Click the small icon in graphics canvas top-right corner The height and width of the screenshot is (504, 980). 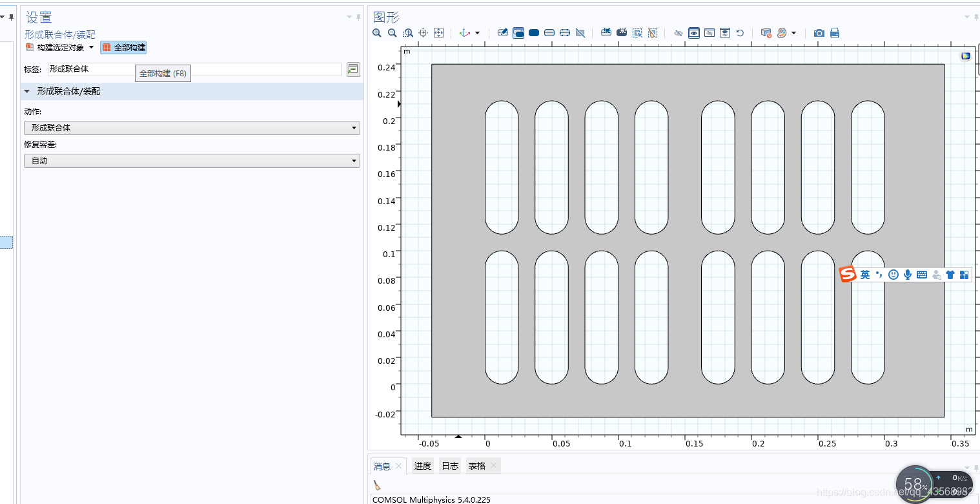pyautogui.click(x=966, y=56)
